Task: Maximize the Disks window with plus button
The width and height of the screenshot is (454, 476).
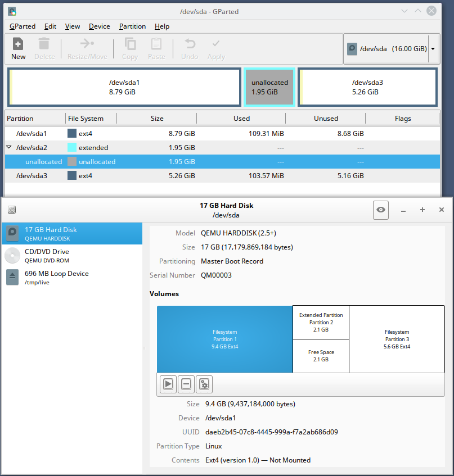Action: click(x=422, y=210)
